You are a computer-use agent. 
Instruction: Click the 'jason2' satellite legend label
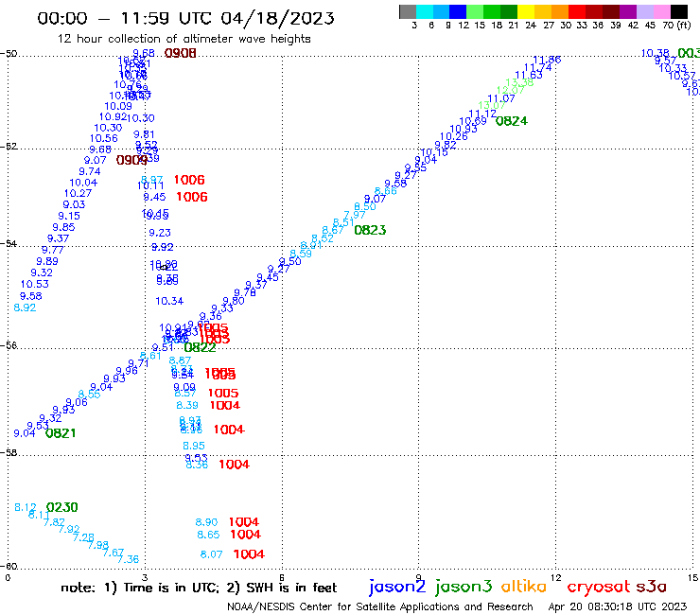pos(397,587)
